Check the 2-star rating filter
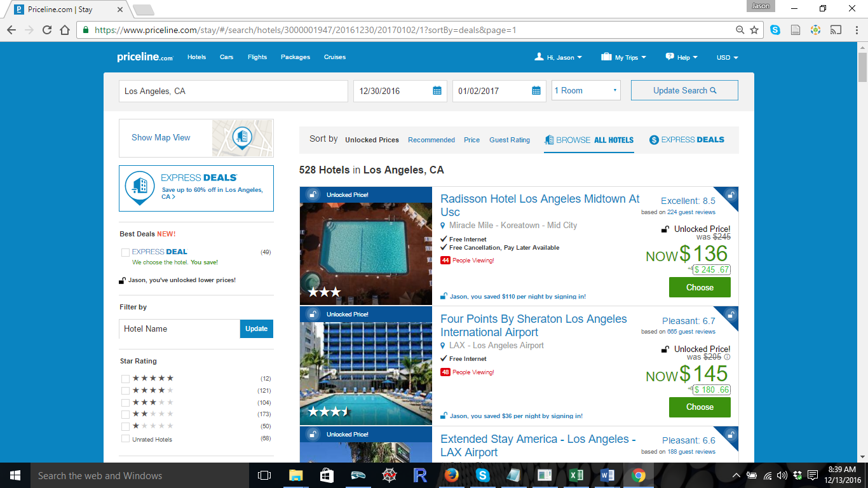Viewport: 868px width, 488px height. (x=125, y=414)
